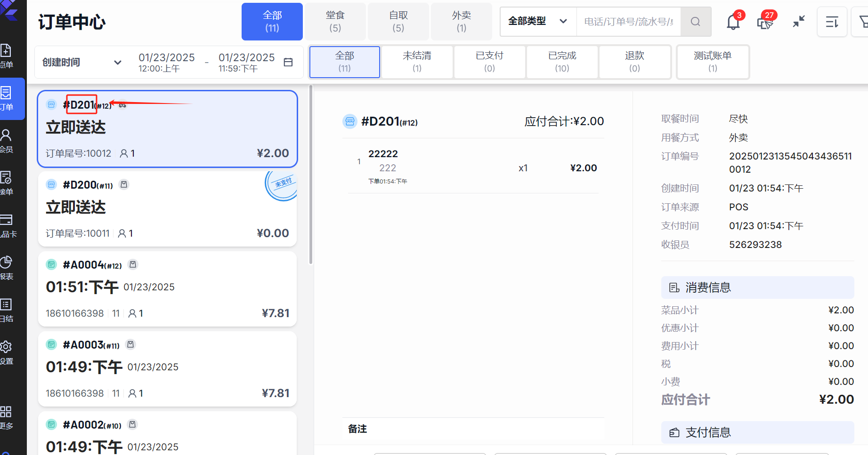The image size is (868, 455).
Task: Click the blue status icon in #D201 detail header
Action: (x=349, y=121)
